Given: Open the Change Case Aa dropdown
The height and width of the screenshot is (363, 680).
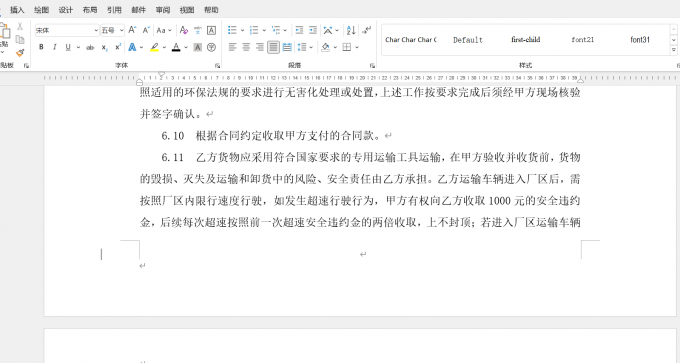Looking at the screenshot, I should (x=164, y=30).
